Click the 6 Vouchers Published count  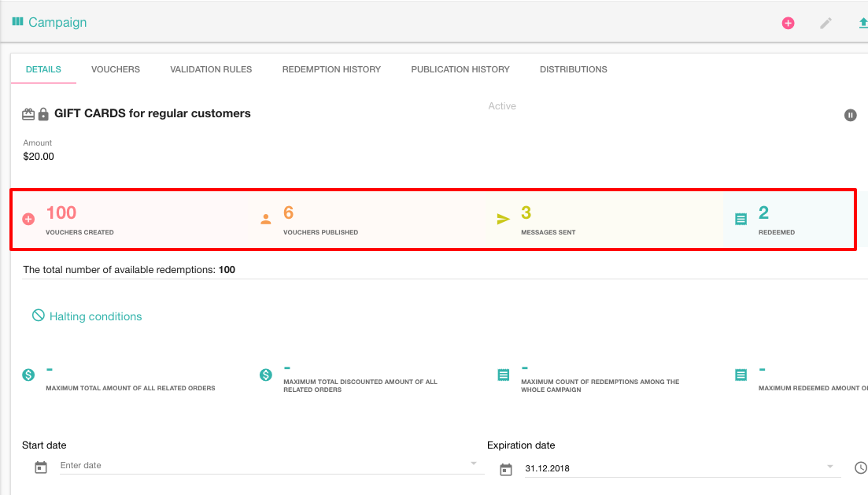tap(288, 212)
